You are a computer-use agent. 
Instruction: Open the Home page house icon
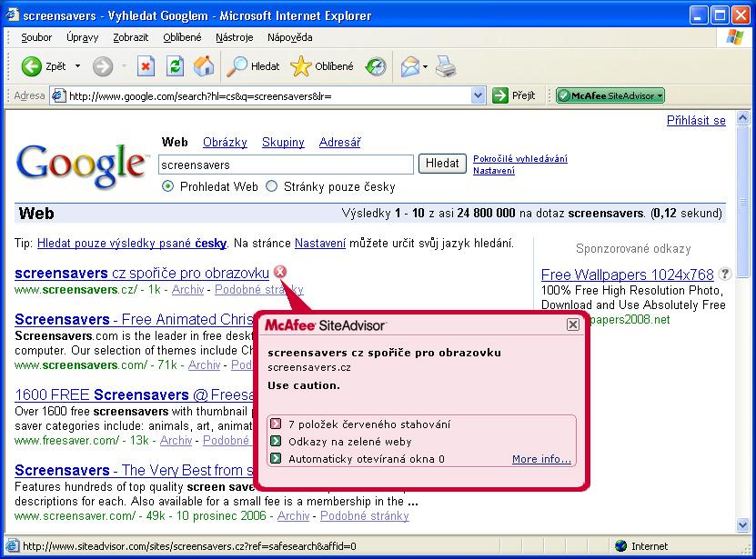click(204, 66)
